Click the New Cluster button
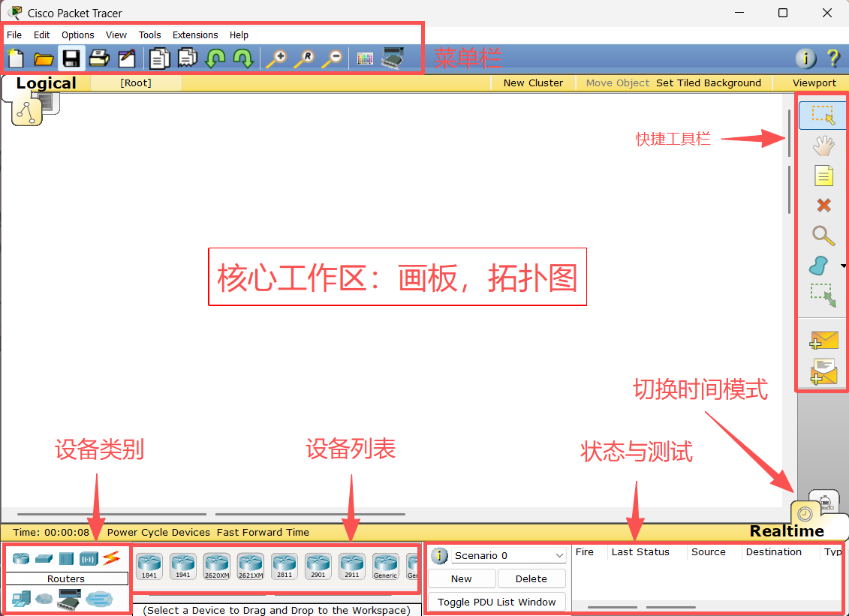 tap(533, 83)
